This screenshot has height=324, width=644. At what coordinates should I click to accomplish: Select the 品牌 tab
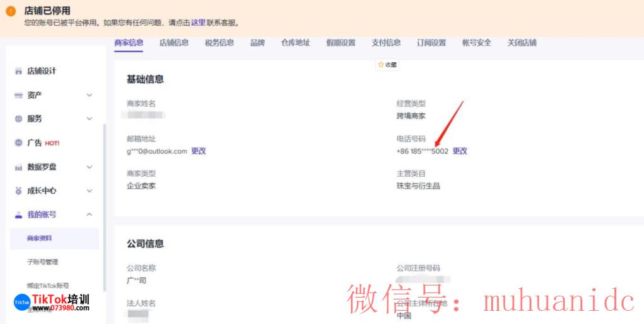point(257,43)
